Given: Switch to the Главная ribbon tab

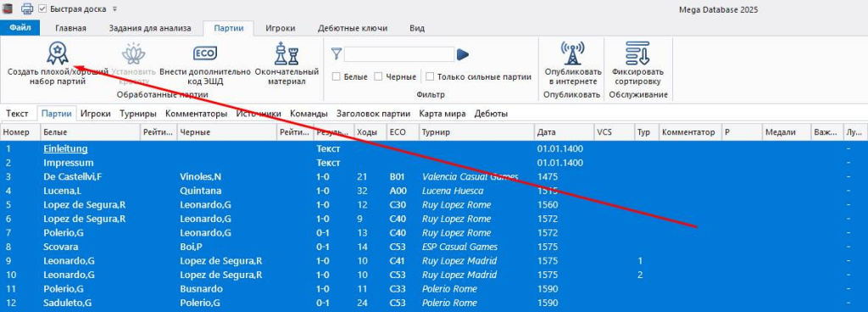Looking at the screenshot, I should (x=70, y=28).
